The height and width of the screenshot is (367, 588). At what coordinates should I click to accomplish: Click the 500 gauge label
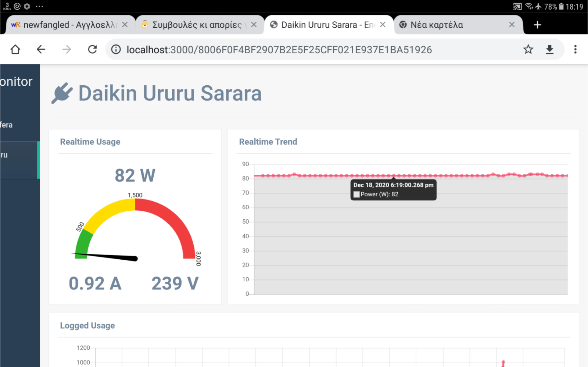tap(80, 227)
